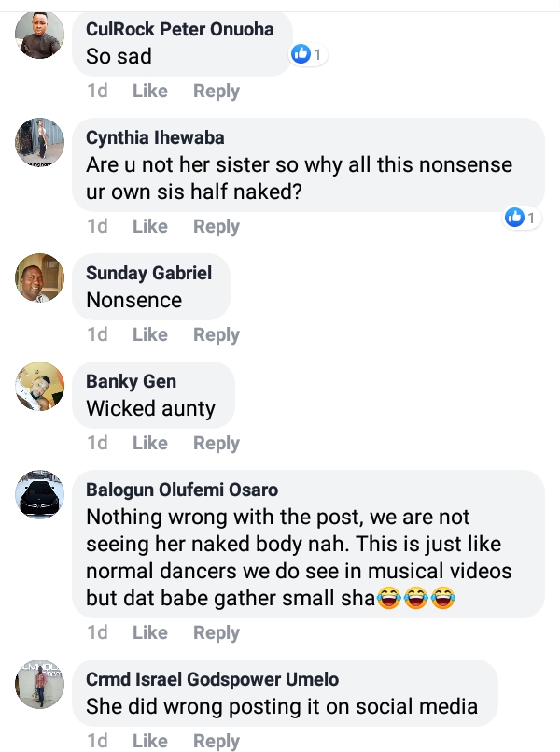Reply to Cynthia Ihewaba's comment
This screenshot has height=752, width=560.
[217, 226]
